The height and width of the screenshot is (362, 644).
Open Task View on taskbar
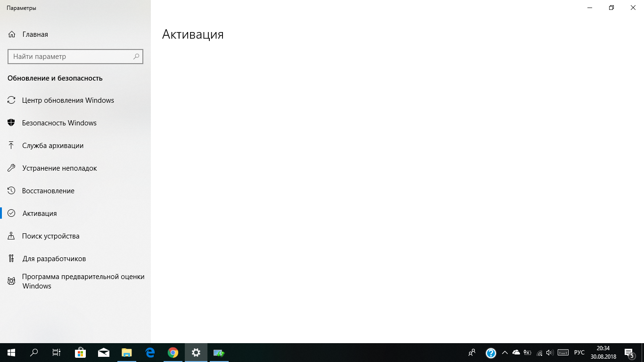(x=57, y=353)
